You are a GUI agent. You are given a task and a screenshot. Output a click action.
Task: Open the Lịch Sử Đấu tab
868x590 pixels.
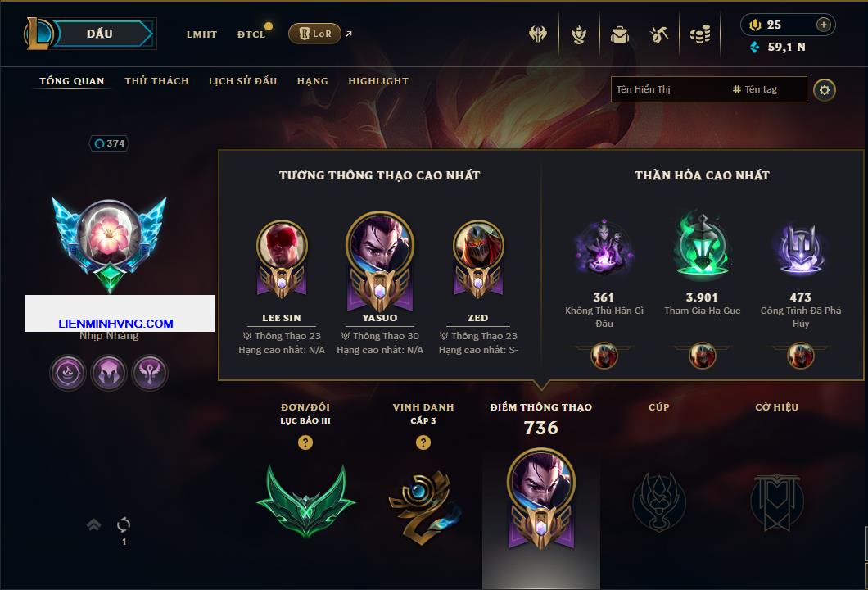coord(242,81)
